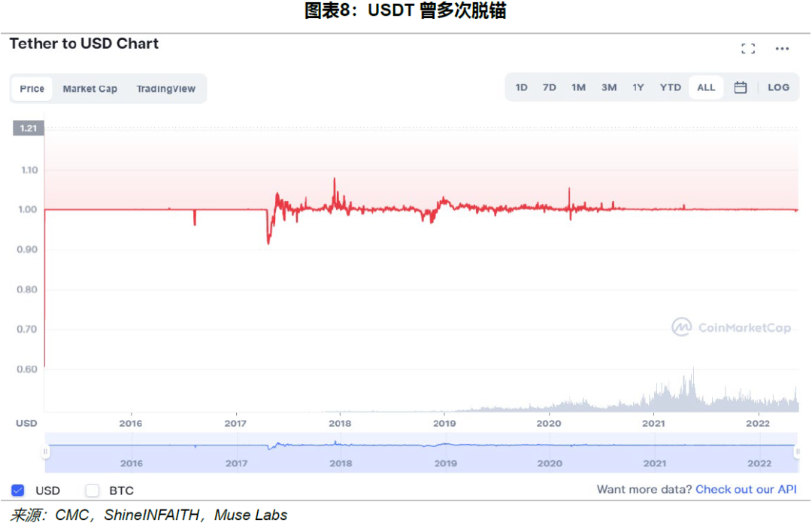Viewport: 812px width, 523px height.
Task: Set time range to 3M
Action: click(x=609, y=87)
